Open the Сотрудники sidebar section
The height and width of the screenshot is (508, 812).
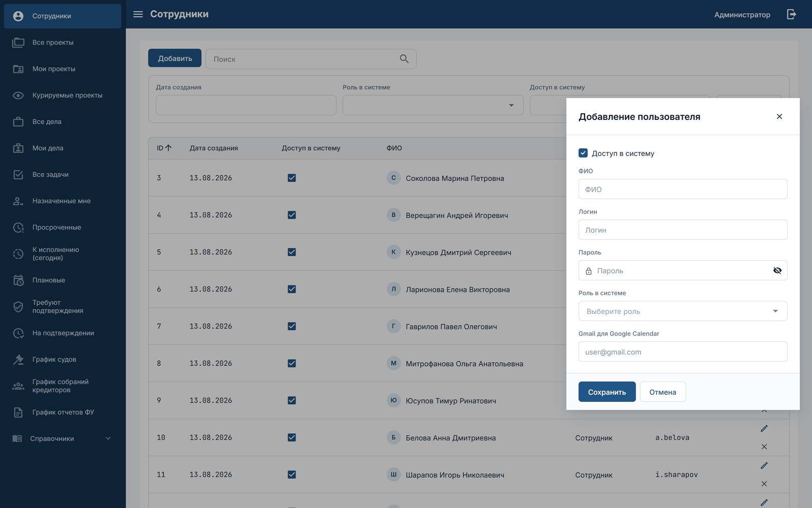click(62, 16)
